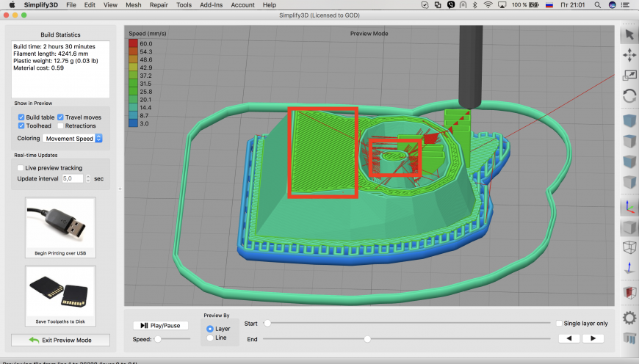Open the Coloring Movement Speed dropdown
The image size is (639, 364).
[73, 138]
